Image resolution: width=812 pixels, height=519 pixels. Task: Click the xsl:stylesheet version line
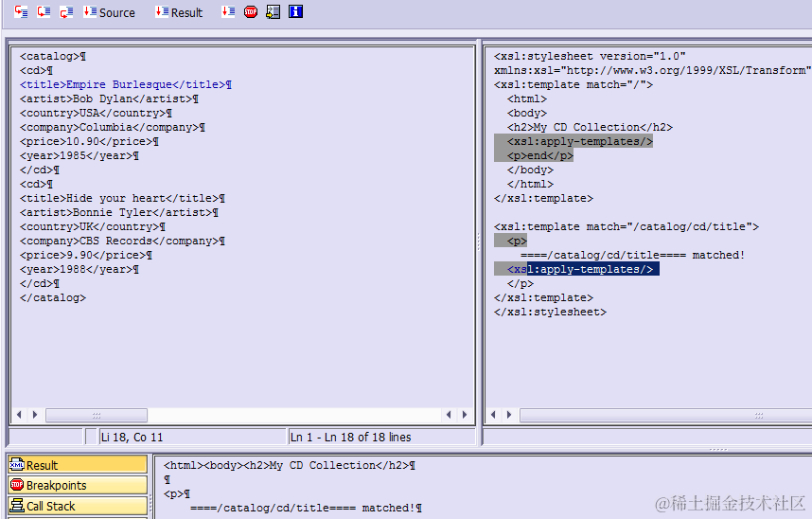coord(590,56)
